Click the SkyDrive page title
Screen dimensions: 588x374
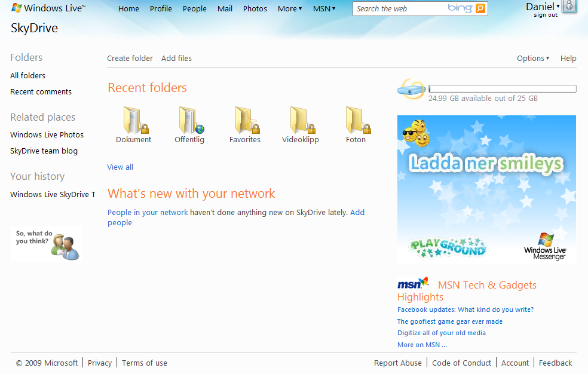click(34, 27)
